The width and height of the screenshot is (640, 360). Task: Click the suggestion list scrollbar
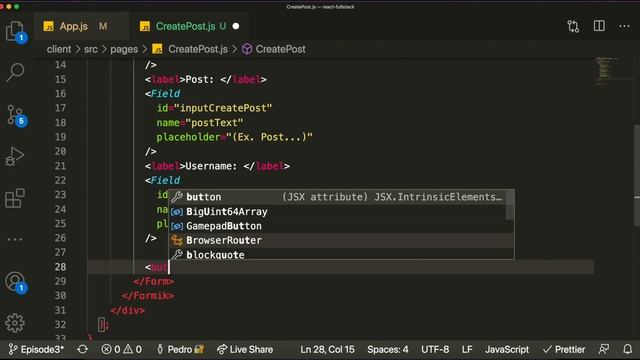(x=509, y=205)
